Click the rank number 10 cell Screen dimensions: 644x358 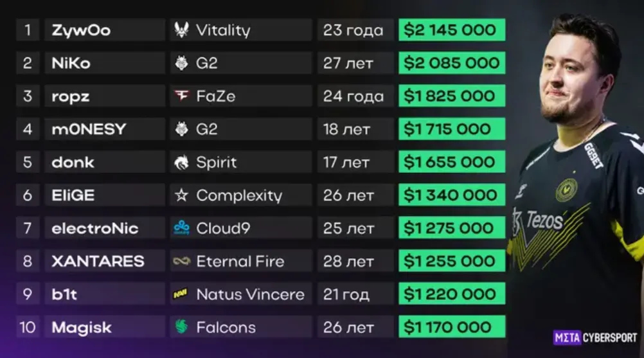(28, 327)
